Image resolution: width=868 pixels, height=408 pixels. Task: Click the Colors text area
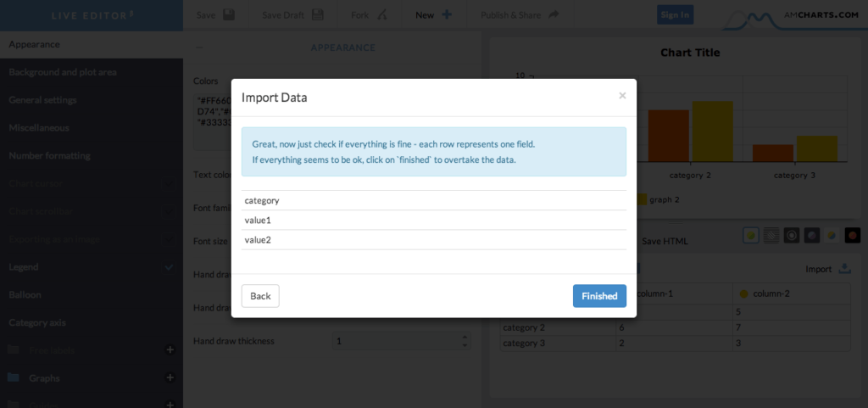[212, 122]
